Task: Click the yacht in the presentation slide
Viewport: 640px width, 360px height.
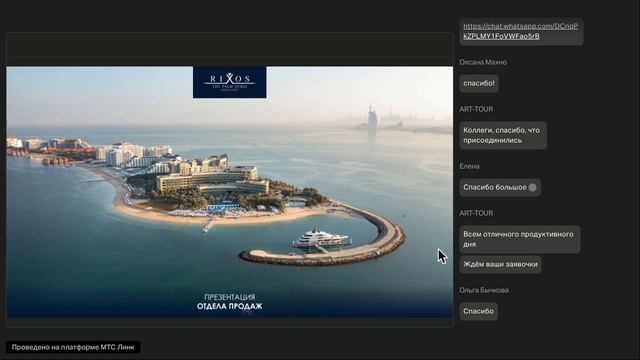Action: (321, 238)
